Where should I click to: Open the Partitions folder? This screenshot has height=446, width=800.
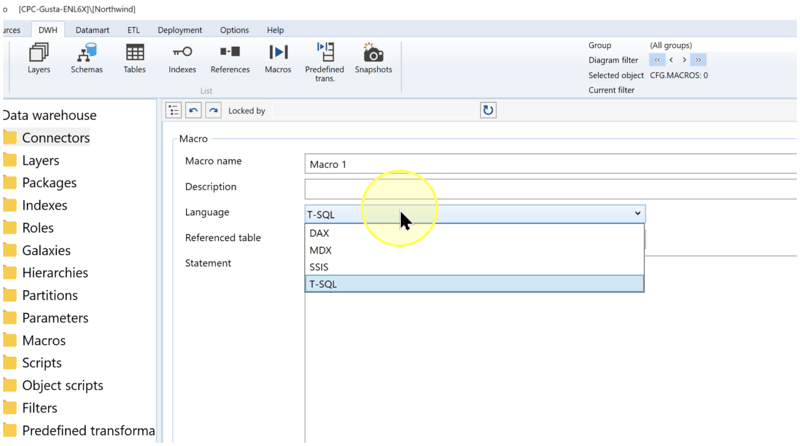(x=40, y=295)
